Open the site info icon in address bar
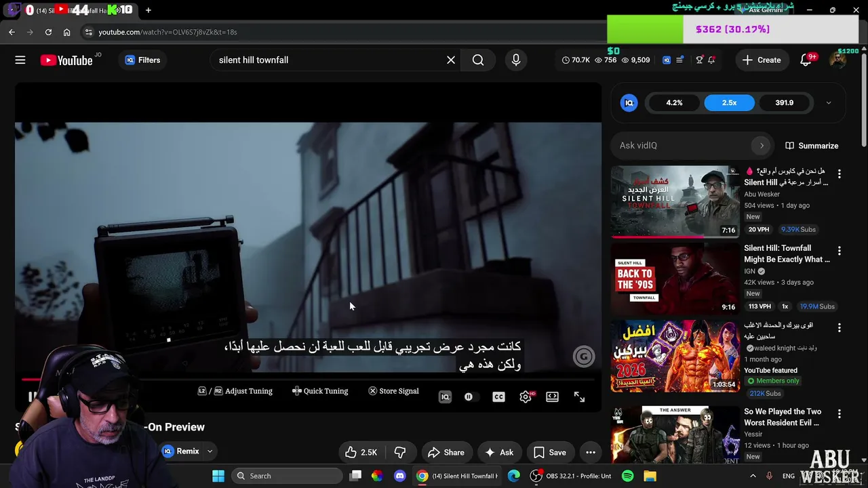The height and width of the screenshot is (488, 868). (x=88, y=32)
